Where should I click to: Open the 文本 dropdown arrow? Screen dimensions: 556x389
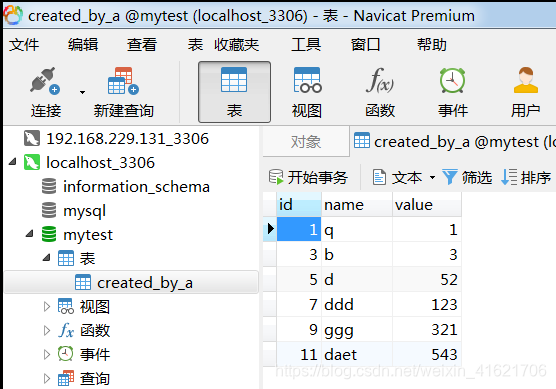click(432, 177)
